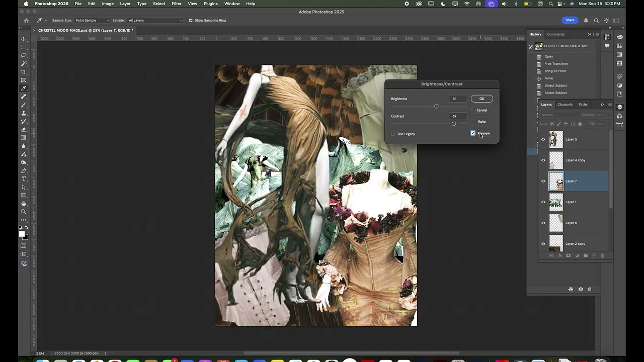Select the Rectangle shape tool
This screenshot has width=644, height=362.
23,195
